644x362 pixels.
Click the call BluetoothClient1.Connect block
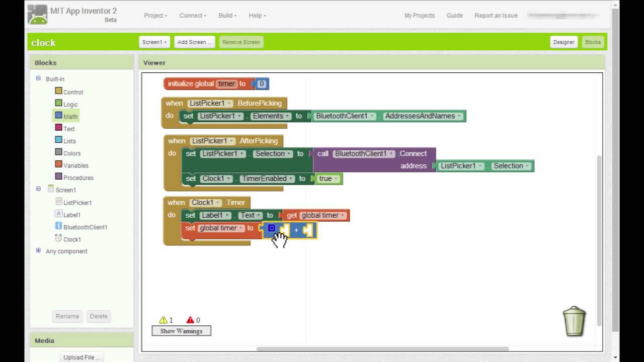[374, 160]
